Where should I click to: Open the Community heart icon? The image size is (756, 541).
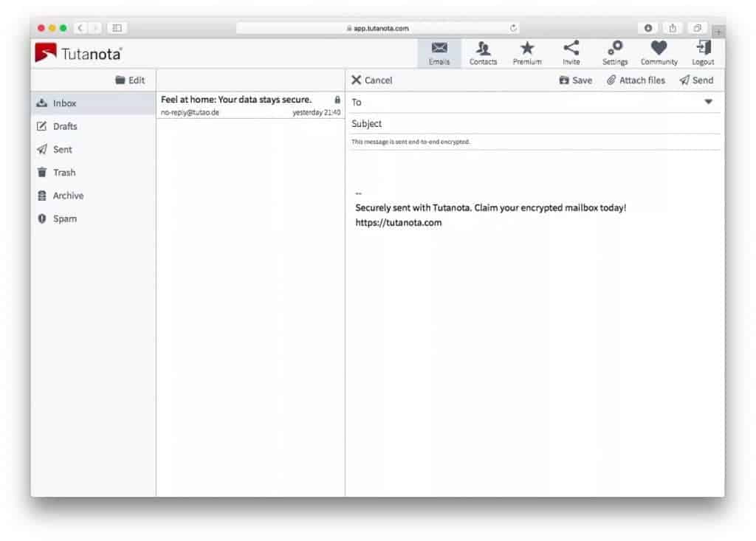coord(659,49)
